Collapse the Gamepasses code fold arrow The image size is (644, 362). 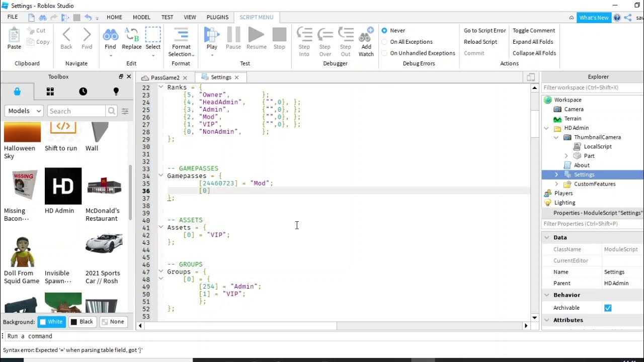pos(161,176)
